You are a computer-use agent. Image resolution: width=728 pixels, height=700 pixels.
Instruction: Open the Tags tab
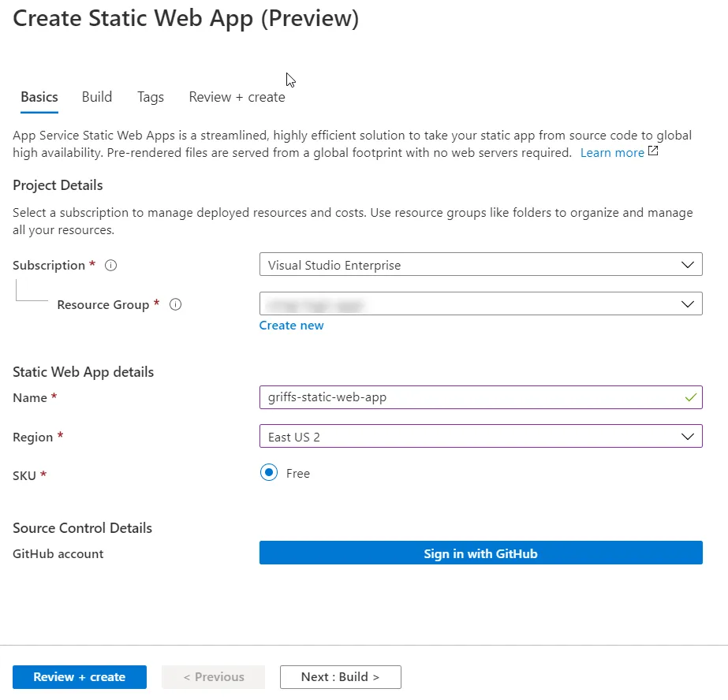[x=151, y=97]
